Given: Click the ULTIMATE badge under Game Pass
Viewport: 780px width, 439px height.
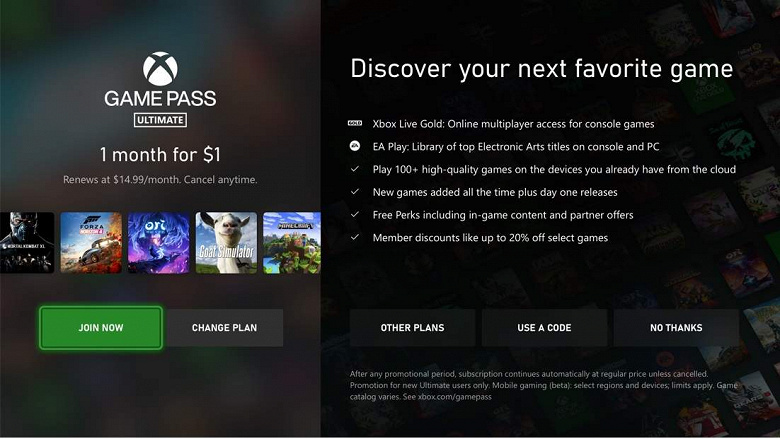Looking at the screenshot, I should point(160,120).
